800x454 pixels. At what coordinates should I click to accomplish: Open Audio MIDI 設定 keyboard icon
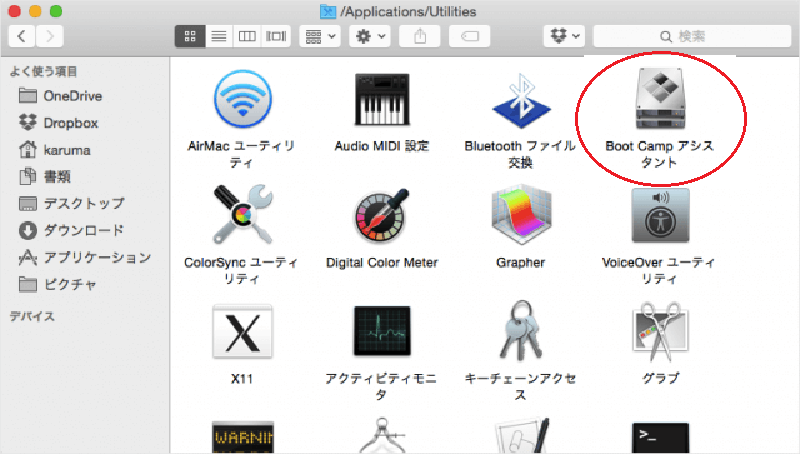[382, 99]
